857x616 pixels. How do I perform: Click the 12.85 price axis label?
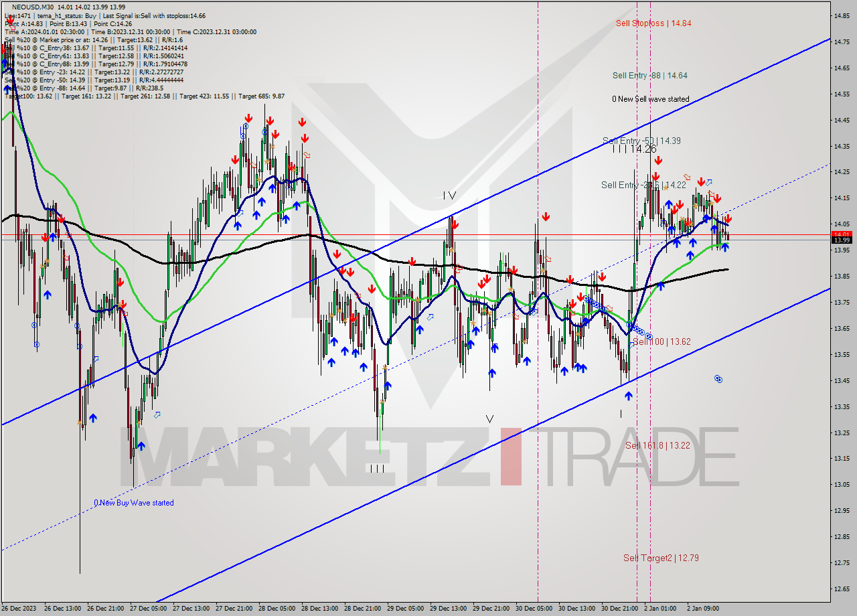coord(842,537)
